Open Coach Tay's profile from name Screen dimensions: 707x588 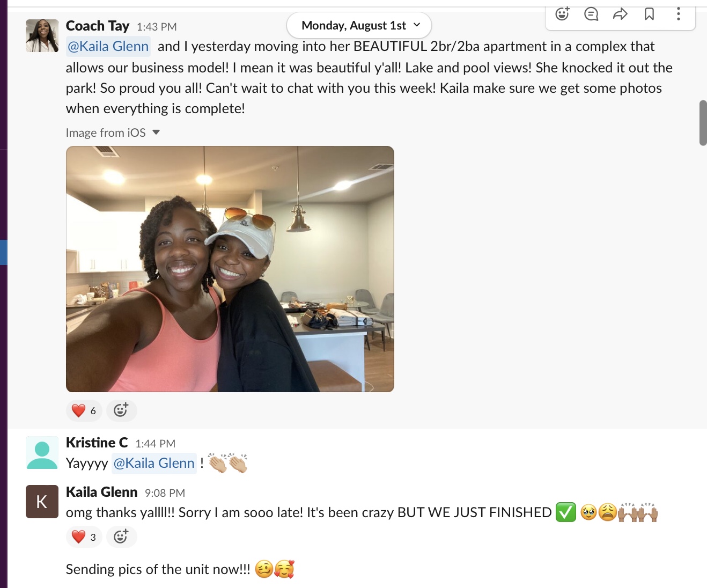[x=98, y=26]
